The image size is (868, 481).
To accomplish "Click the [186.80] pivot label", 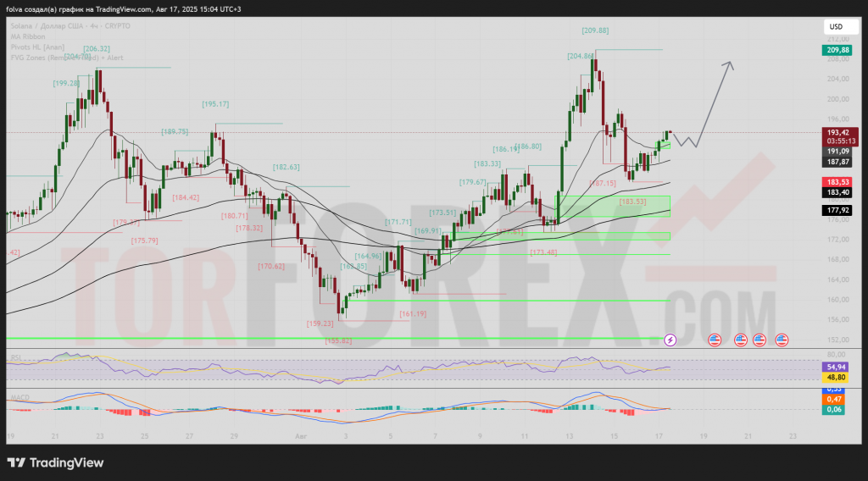I will (x=529, y=147).
